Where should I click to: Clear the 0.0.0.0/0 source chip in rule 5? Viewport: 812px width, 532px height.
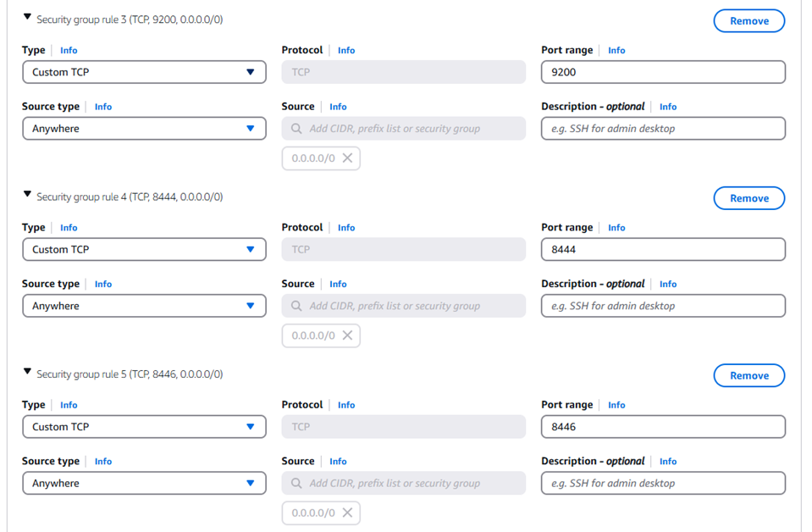tap(347, 513)
